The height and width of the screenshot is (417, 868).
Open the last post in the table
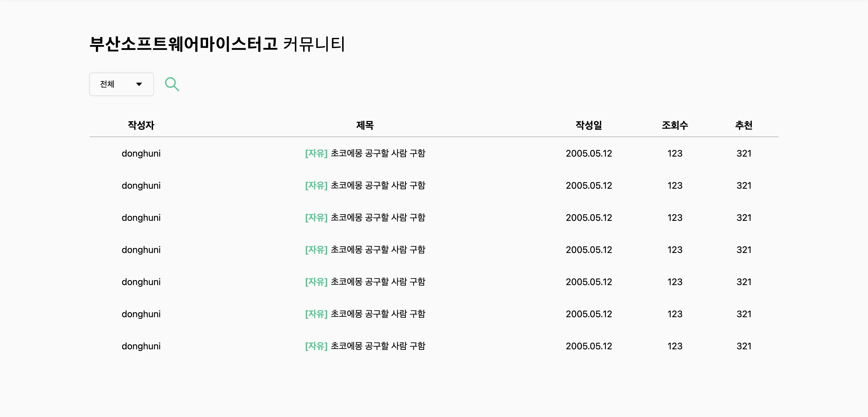click(x=378, y=346)
